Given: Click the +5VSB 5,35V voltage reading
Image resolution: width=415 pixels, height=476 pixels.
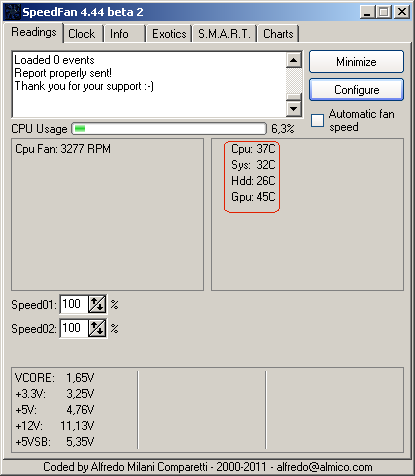Looking at the screenshot, I should coord(55,442).
